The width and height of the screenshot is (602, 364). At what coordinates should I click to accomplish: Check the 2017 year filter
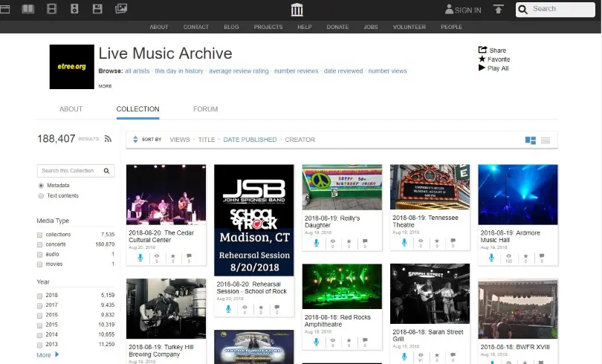click(x=39, y=306)
